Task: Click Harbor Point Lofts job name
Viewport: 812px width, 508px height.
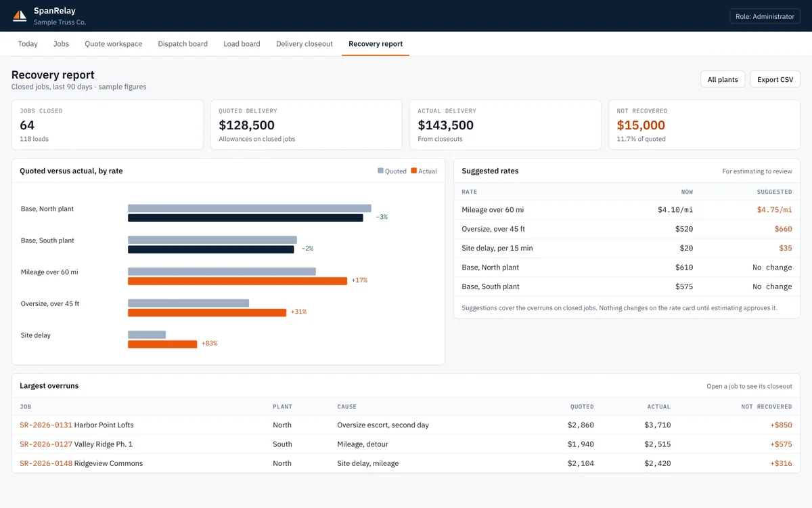Action: [104, 425]
